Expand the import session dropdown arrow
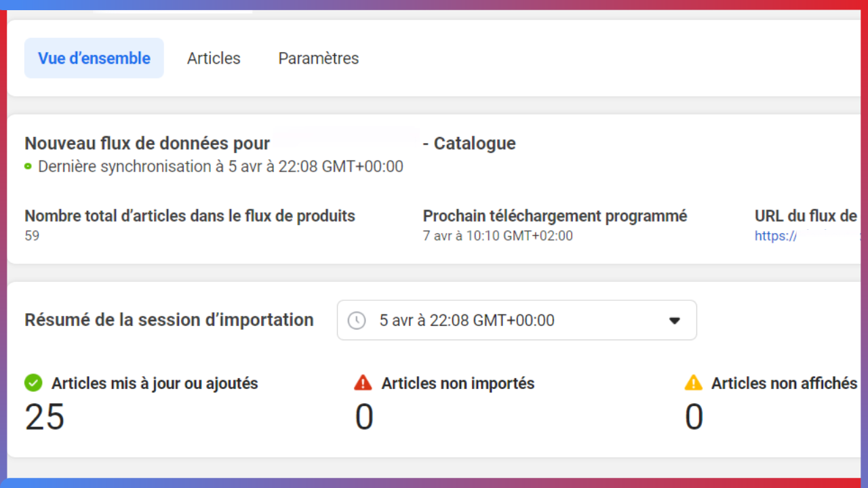 coord(674,321)
